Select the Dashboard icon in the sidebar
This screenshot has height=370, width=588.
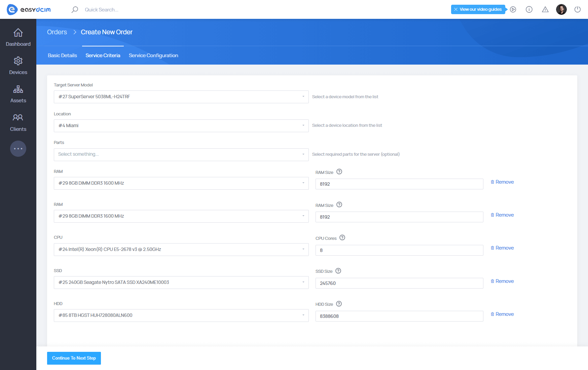(18, 33)
